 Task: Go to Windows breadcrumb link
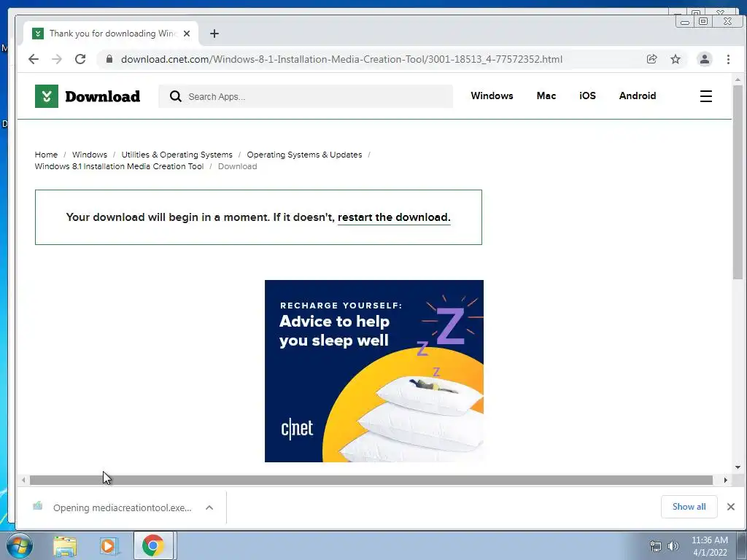tap(90, 155)
